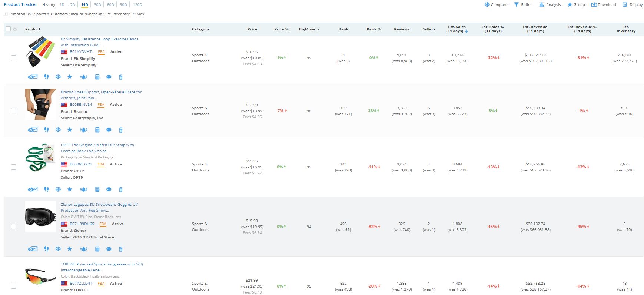The height and width of the screenshot is (295, 644).
Task: Tick the TOREGE Sports Sunglasses row checkbox
Action: (x=14, y=286)
